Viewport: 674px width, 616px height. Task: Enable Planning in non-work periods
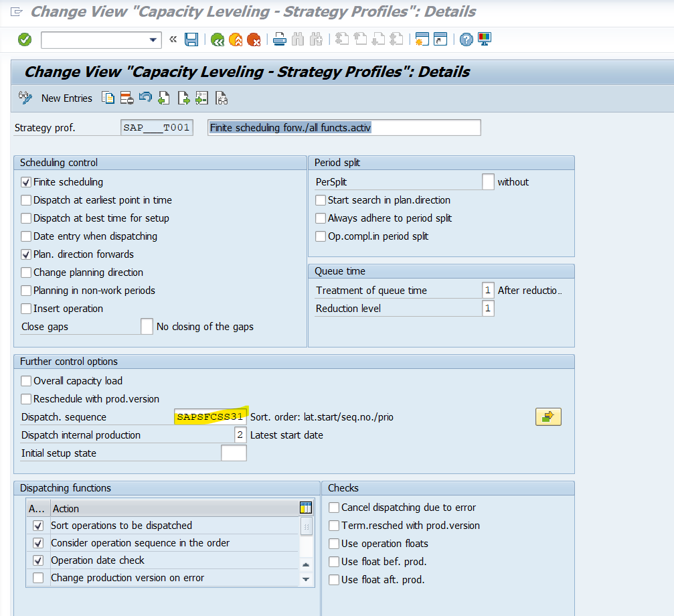tap(26, 291)
